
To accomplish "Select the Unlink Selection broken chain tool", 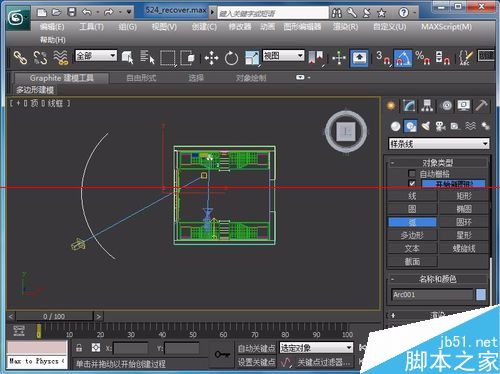I will click(x=40, y=57).
